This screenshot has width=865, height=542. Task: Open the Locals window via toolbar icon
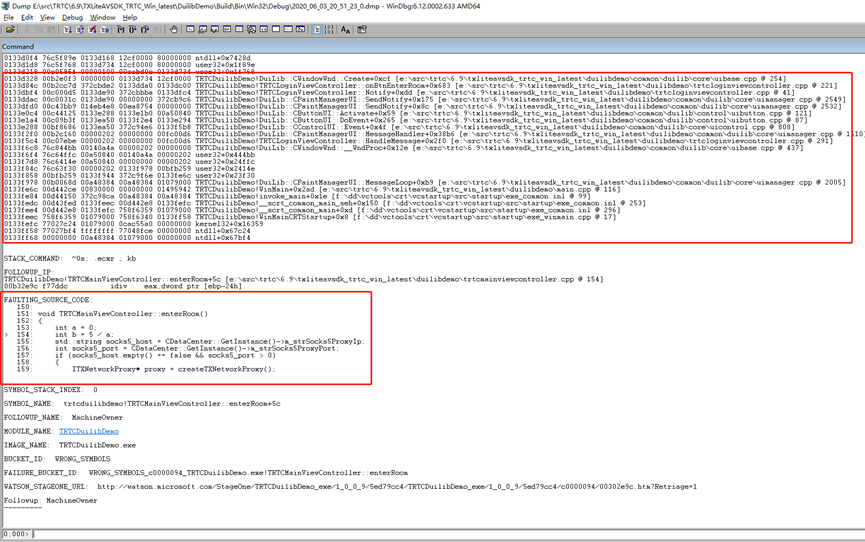pos(215,29)
